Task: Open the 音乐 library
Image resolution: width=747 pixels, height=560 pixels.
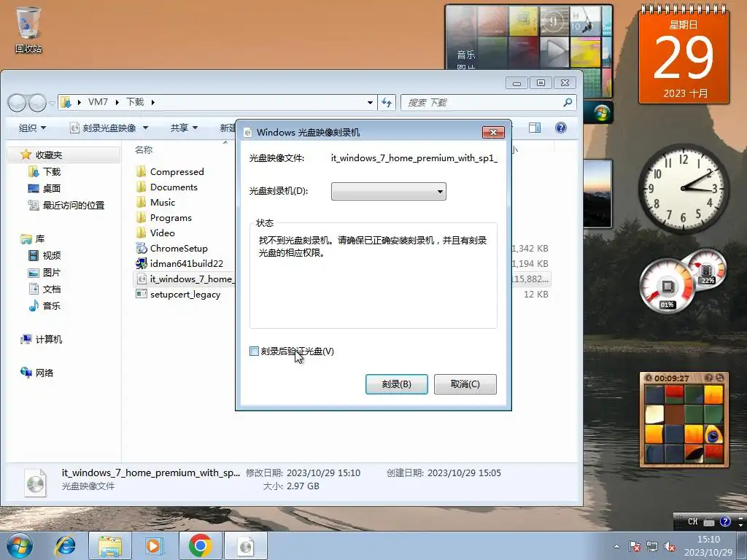Action: 44,306
